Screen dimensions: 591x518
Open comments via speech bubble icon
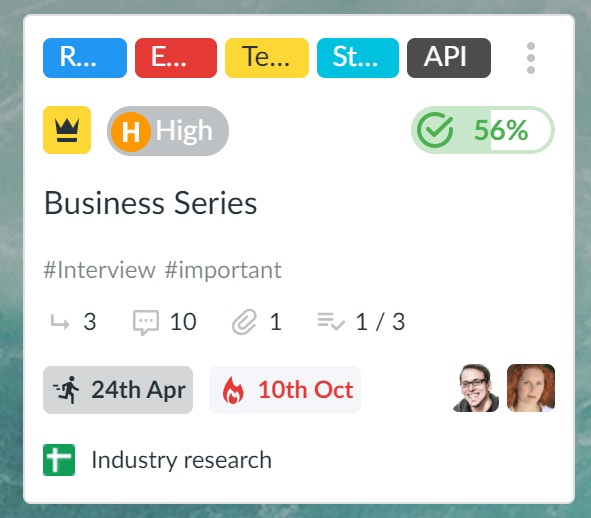point(146,322)
